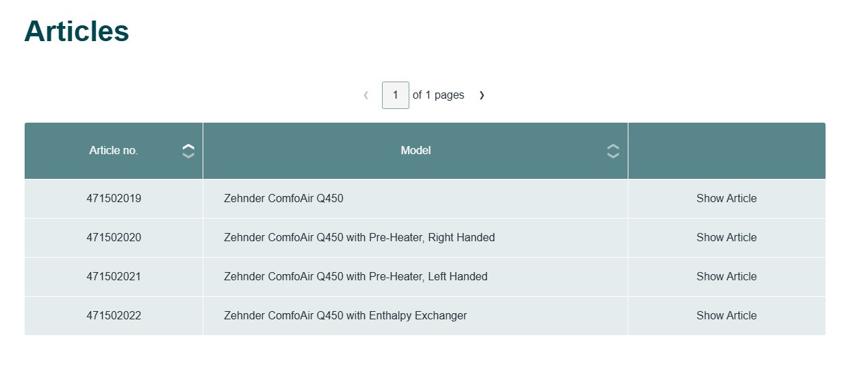Select article number 471502020 cell
Screen dimensions: 868x368
[x=114, y=238]
